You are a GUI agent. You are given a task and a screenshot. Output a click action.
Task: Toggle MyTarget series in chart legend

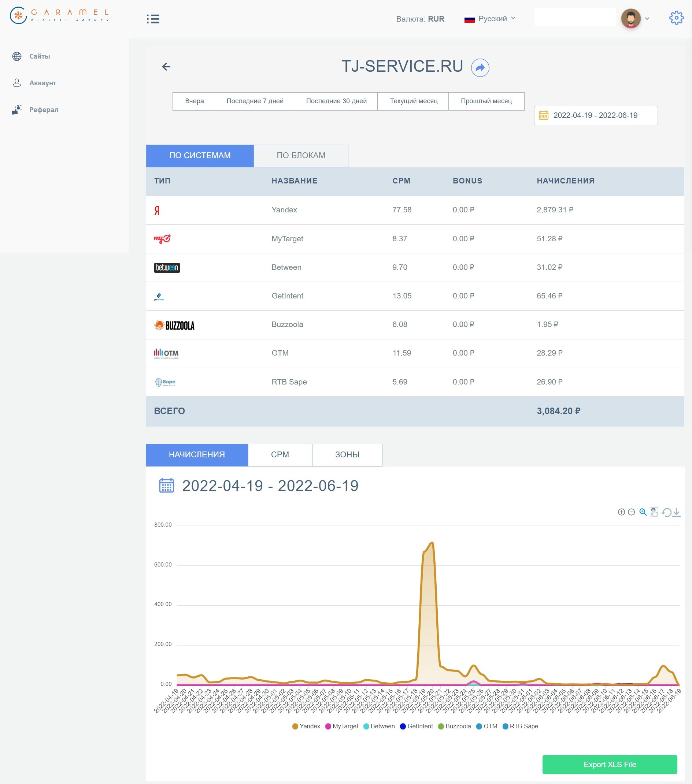(341, 727)
